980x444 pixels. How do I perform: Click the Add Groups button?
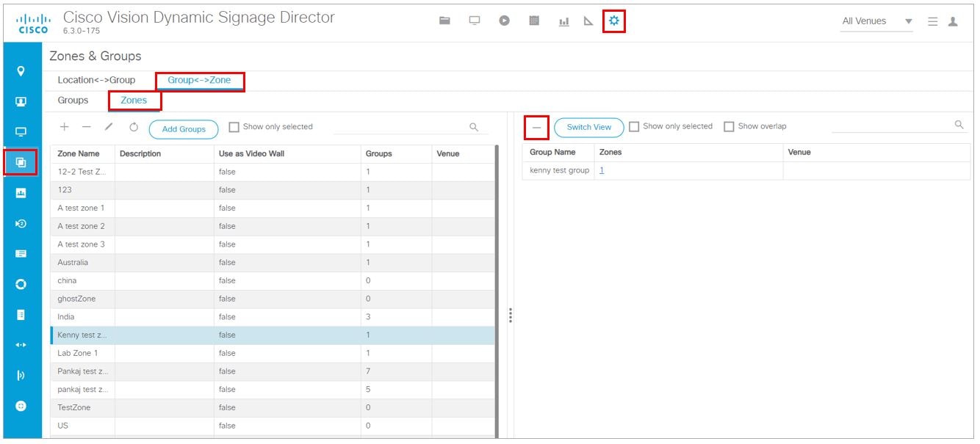tap(184, 128)
